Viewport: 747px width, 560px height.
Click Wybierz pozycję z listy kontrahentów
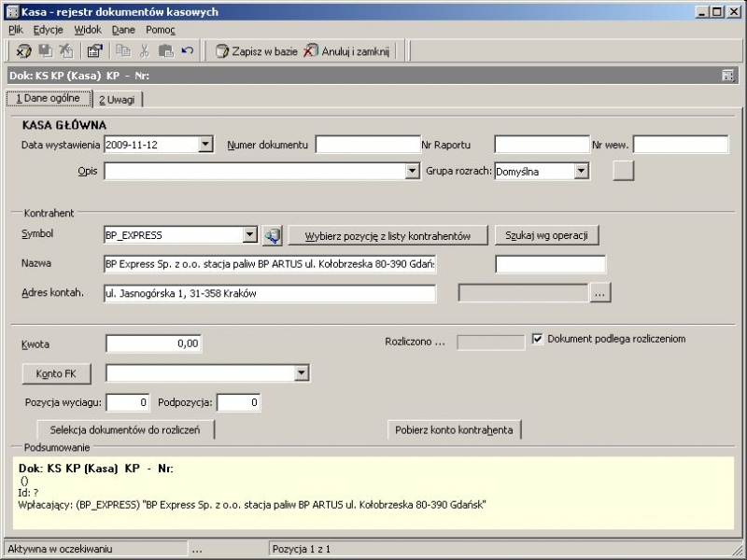388,236
